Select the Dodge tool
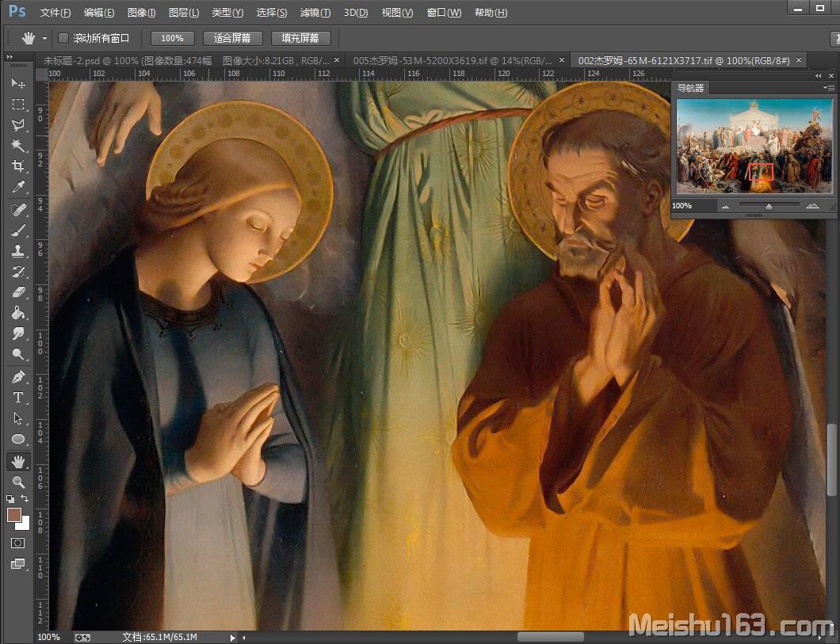 pos(17,354)
